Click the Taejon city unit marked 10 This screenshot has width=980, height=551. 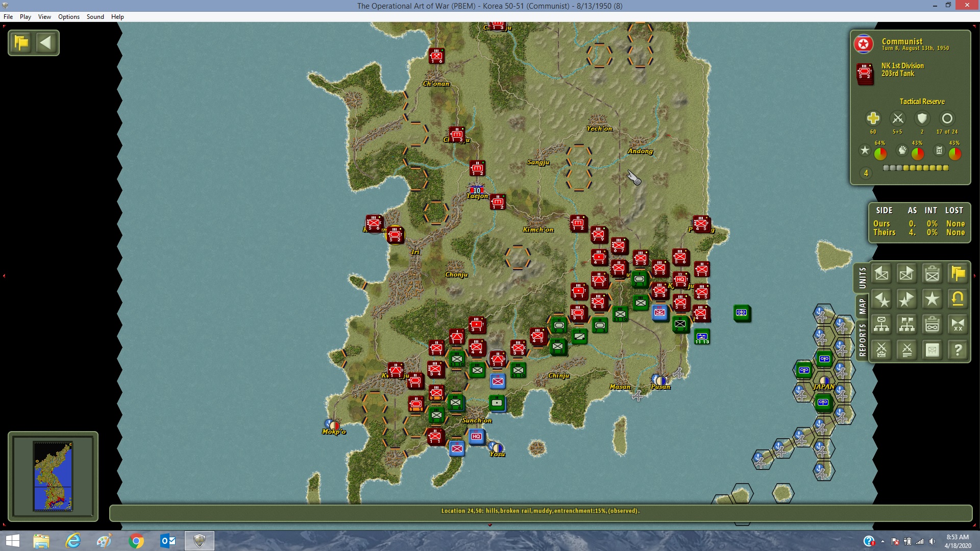pos(477,190)
